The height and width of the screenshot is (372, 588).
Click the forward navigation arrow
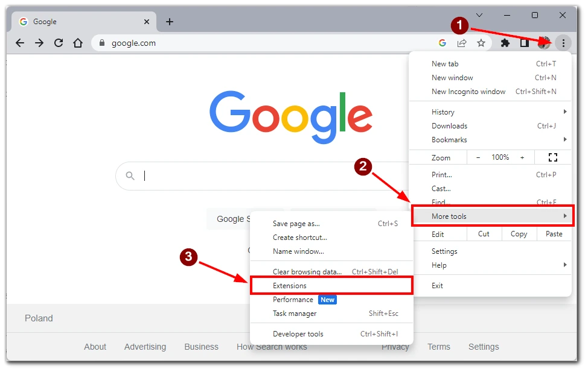[x=39, y=43]
